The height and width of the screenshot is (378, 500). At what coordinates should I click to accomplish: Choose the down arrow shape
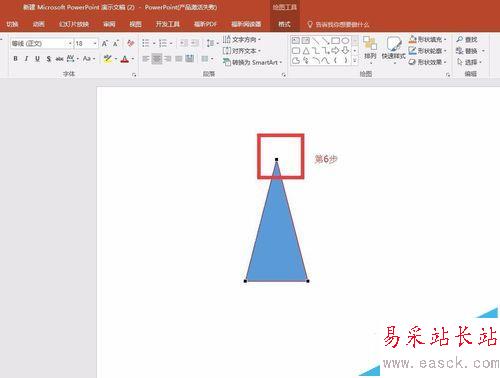point(345,51)
